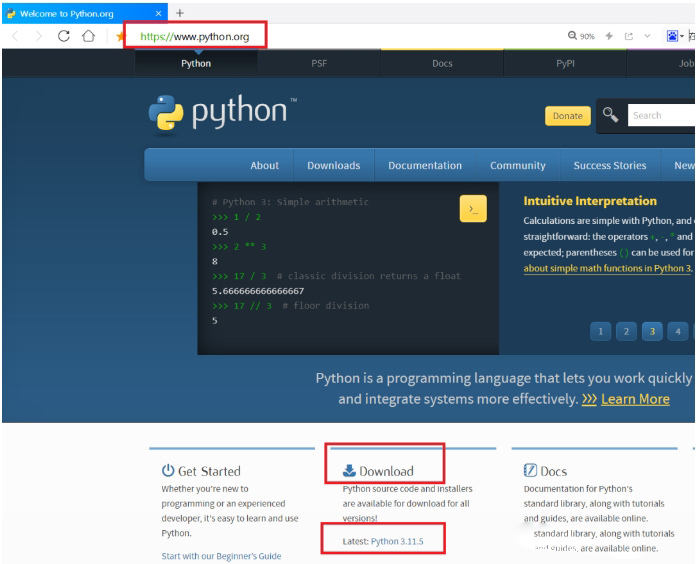Viewport: 700px width, 564px height.
Task: Click the browser back arrow
Action: [15, 36]
